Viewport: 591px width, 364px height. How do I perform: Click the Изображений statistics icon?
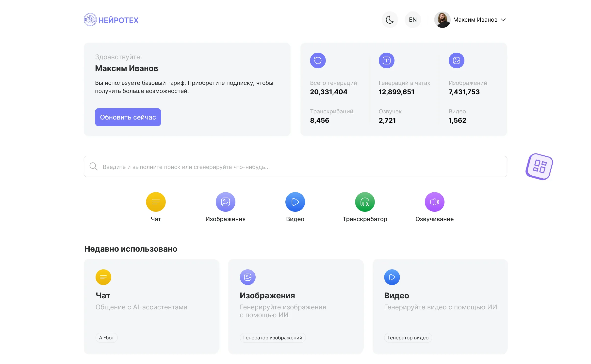pyautogui.click(x=456, y=60)
